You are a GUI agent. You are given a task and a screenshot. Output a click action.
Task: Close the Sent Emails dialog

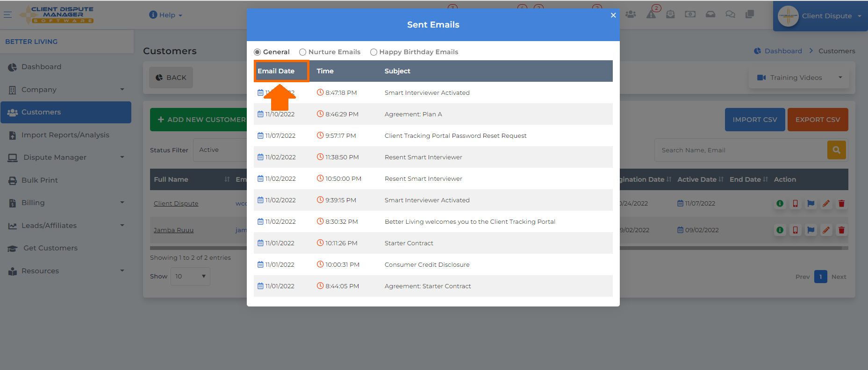pyautogui.click(x=613, y=15)
